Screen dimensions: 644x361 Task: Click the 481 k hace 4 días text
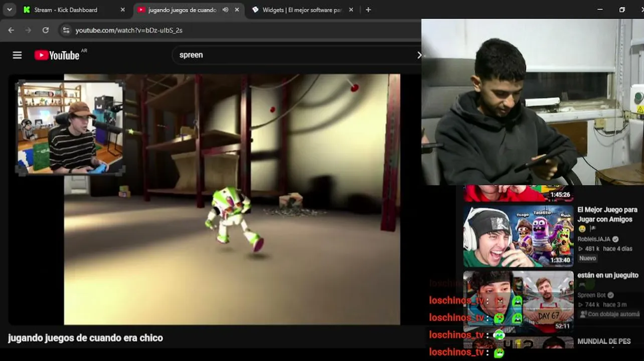click(605, 249)
